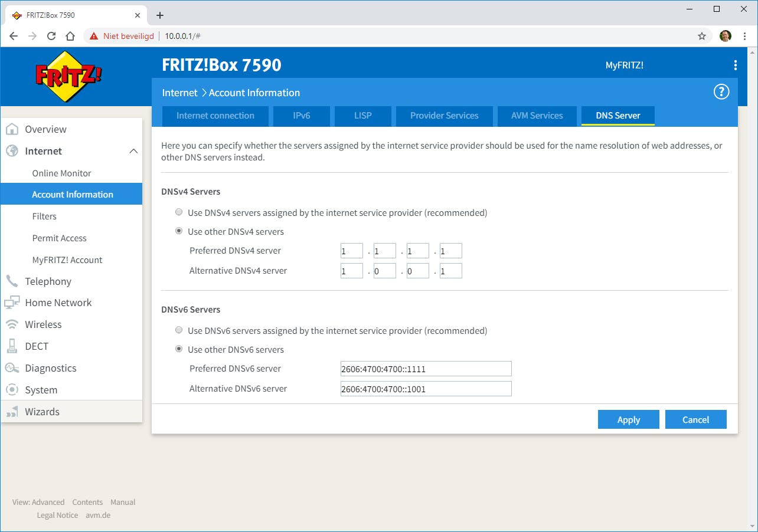This screenshot has width=758, height=532.
Task: Select the DNS Server tab
Action: [617, 116]
